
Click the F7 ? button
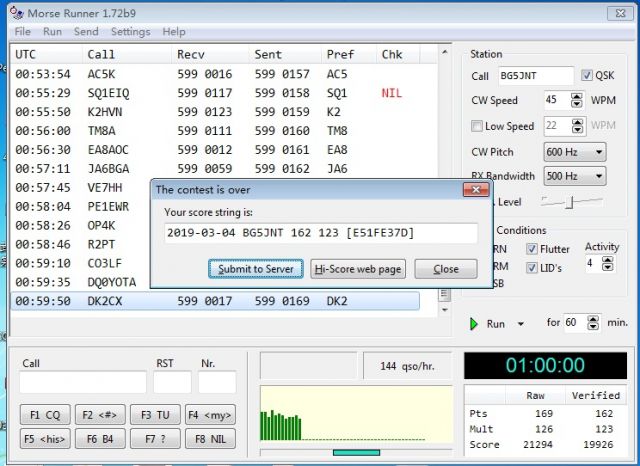(x=155, y=439)
